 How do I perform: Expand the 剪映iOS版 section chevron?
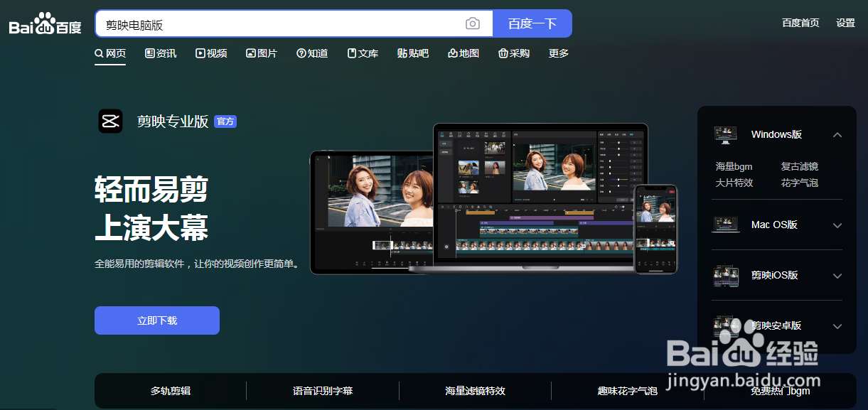click(x=837, y=276)
